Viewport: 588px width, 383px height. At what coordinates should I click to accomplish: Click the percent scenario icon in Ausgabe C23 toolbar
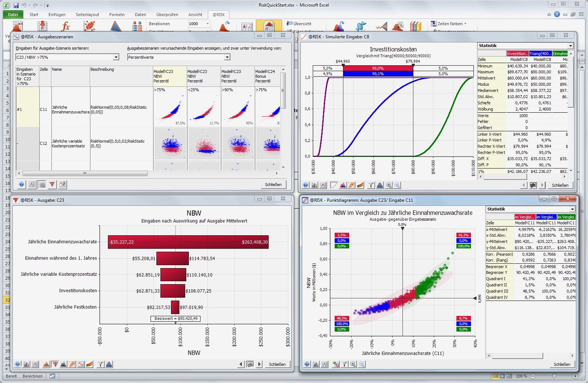click(x=81, y=364)
